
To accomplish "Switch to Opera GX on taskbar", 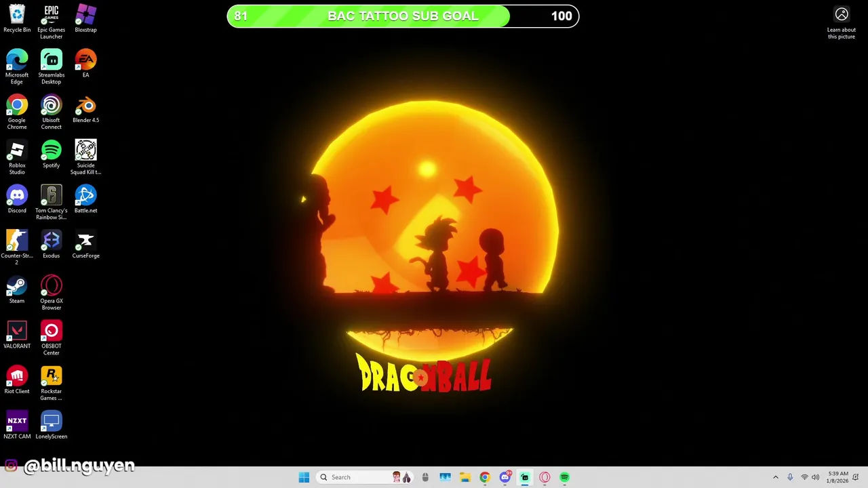I will (x=545, y=477).
